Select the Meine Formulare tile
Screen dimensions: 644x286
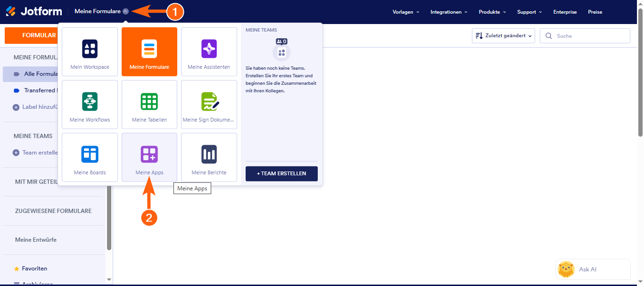pos(149,52)
